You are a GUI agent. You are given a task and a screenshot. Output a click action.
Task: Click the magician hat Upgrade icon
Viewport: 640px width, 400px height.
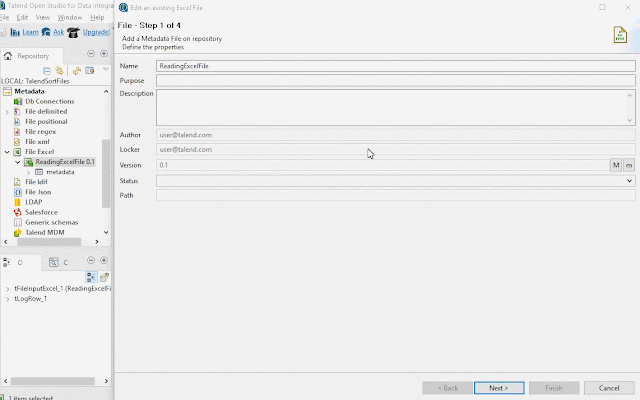click(x=73, y=32)
